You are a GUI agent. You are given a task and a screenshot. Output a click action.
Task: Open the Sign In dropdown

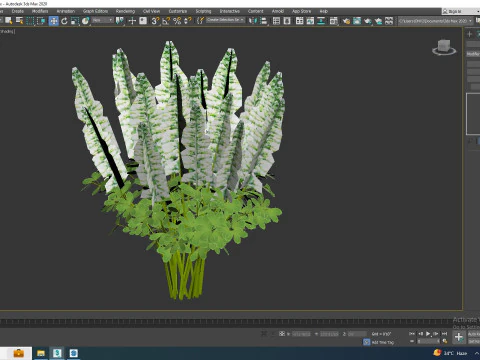pyautogui.click(x=460, y=11)
